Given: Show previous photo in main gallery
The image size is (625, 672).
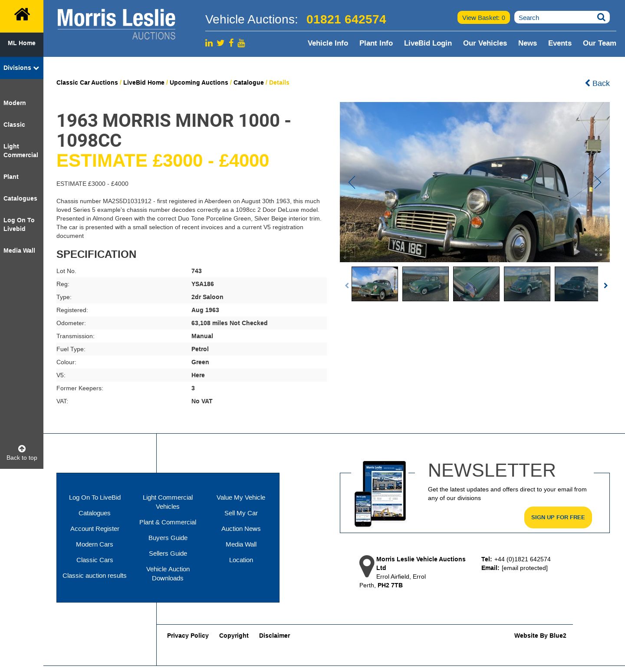Looking at the screenshot, I should point(352,182).
